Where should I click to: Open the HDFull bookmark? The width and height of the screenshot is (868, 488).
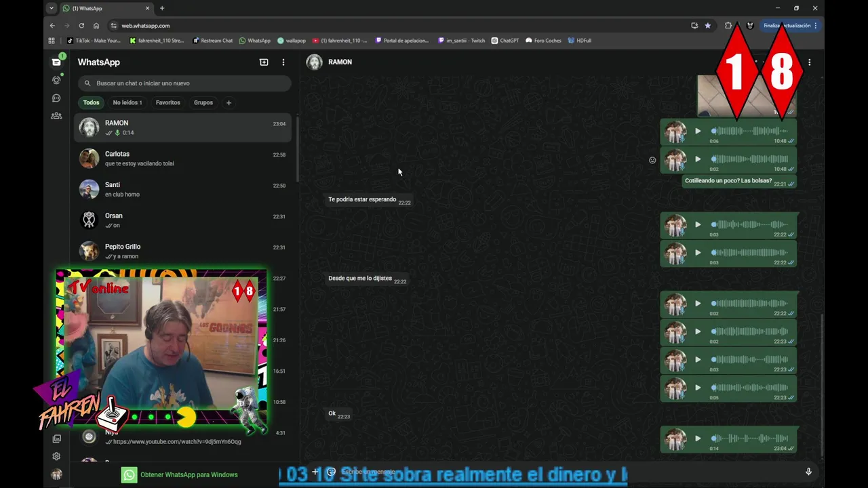[580, 41]
